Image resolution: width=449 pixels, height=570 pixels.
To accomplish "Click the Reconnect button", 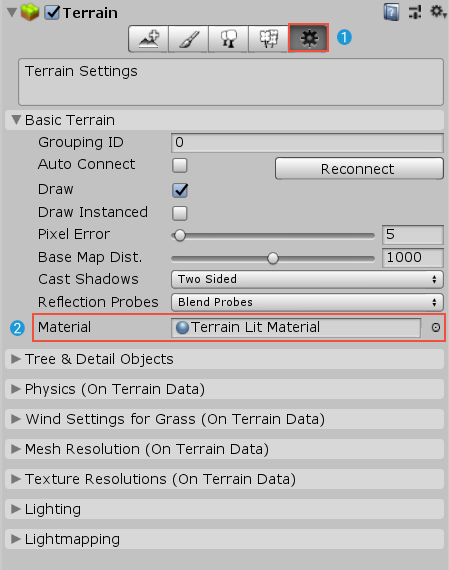I will (x=359, y=169).
